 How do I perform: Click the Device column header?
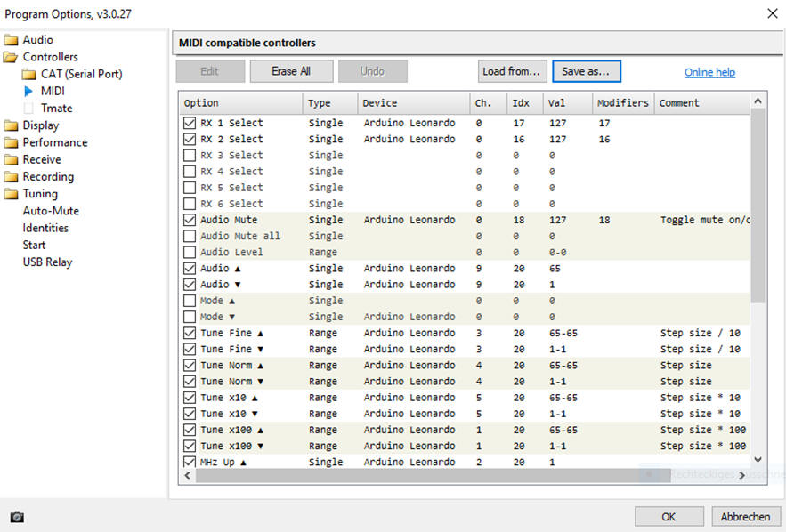[413, 103]
